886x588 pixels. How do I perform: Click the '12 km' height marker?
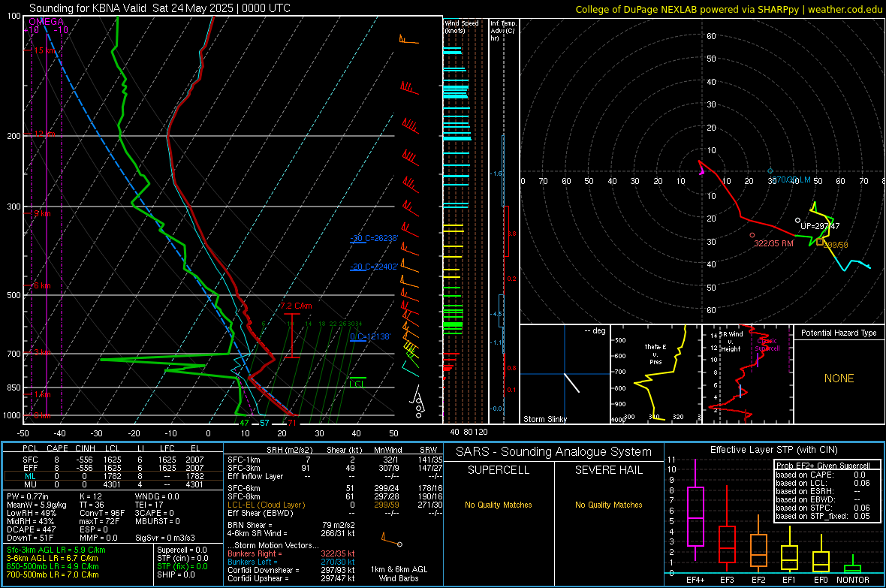[x=44, y=134]
